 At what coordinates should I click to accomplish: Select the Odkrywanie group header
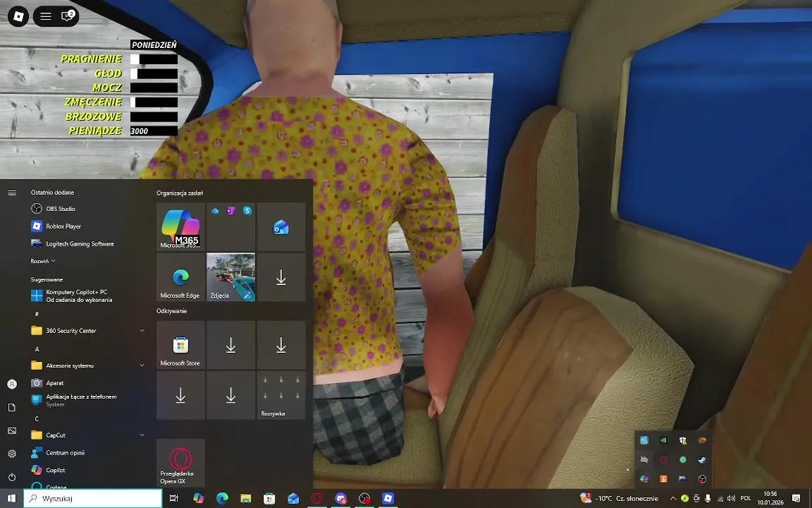click(x=172, y=311)
